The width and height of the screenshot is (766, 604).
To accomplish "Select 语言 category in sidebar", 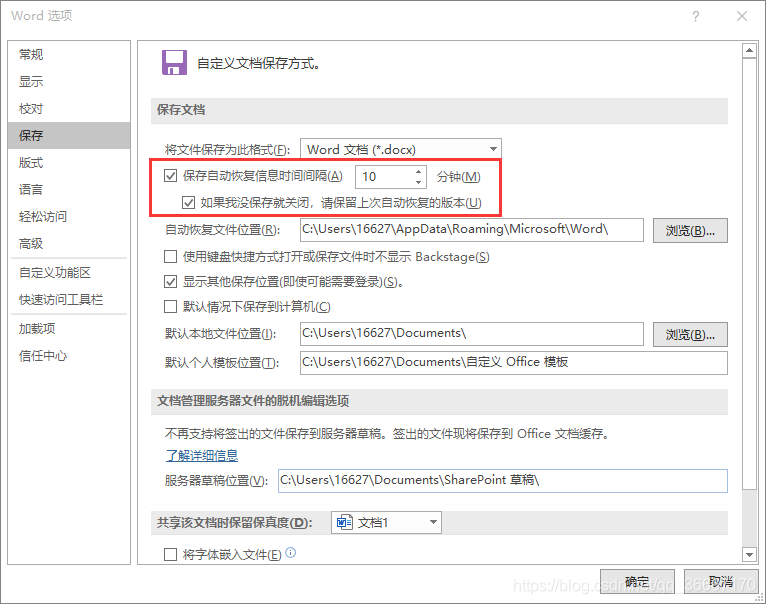I will [x=69, y=189].
